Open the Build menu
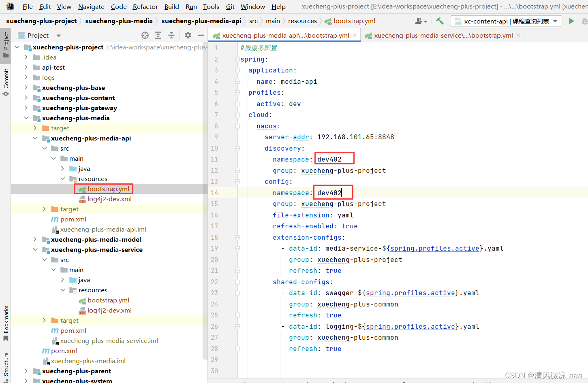This screenshot has width=588, height=383. tap(171, 6)
